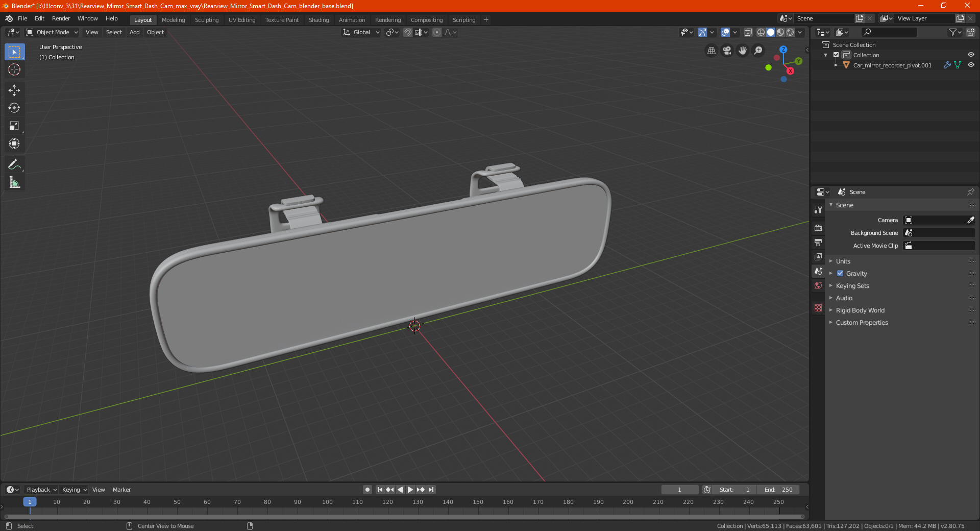Switch to wireframe viewport shading
980x531 pixels.
pyautogui.click(x=761, y=32)
